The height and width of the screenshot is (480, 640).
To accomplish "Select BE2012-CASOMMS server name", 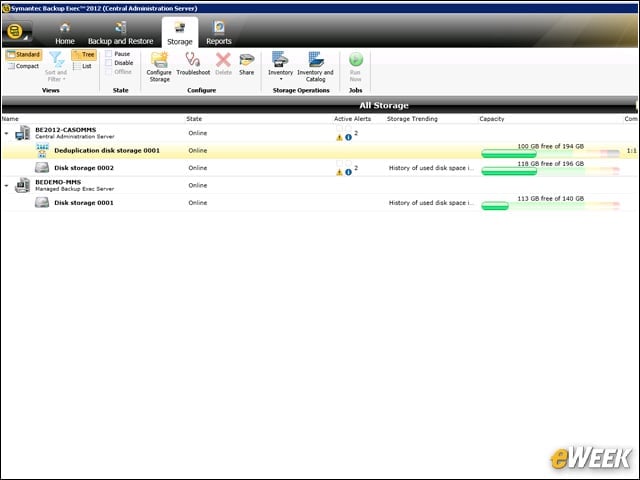I will [65, 130].
